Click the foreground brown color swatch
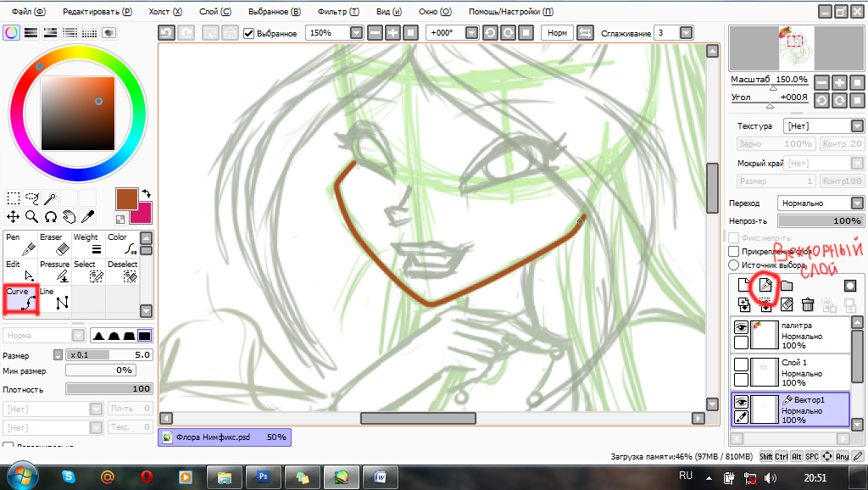Viewport: 868px width, 490px height. (x=127, y=198)
